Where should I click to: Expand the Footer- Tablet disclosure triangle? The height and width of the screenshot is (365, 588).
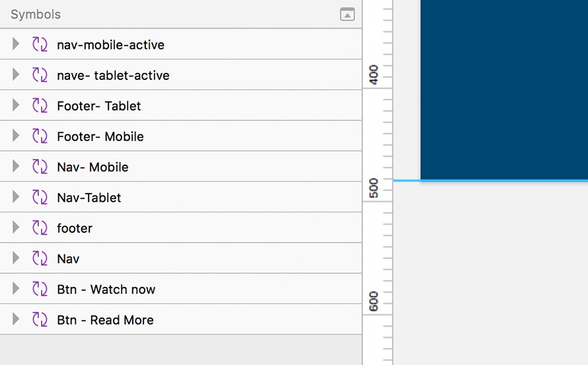point(16,106)
